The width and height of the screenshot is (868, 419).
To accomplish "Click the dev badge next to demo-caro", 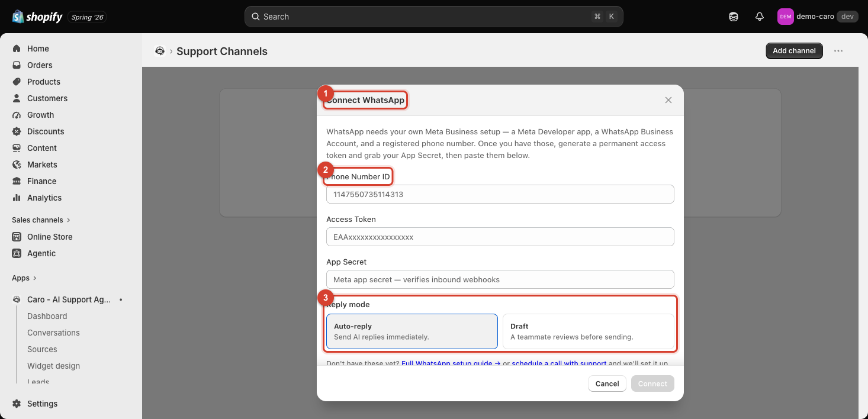I will [847, 17].
